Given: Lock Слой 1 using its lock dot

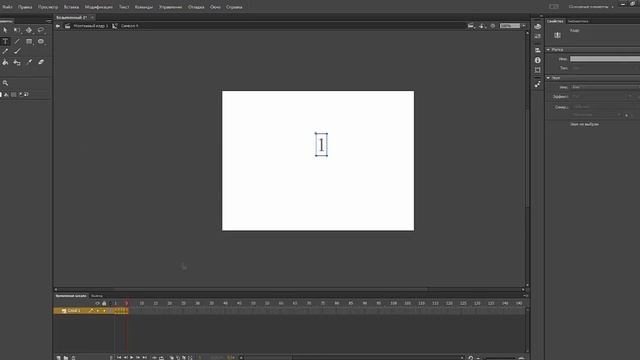Looking at the screenshot, I should [104, 311].
